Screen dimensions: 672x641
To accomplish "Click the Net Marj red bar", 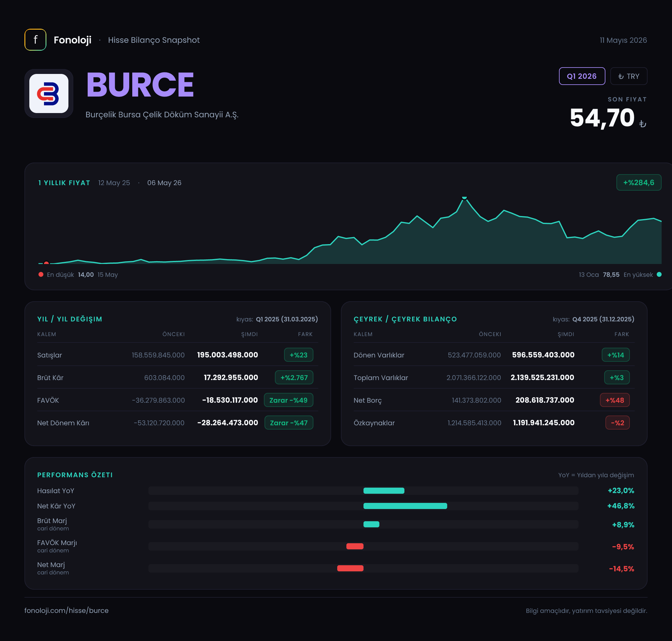I will pos(350,568).
